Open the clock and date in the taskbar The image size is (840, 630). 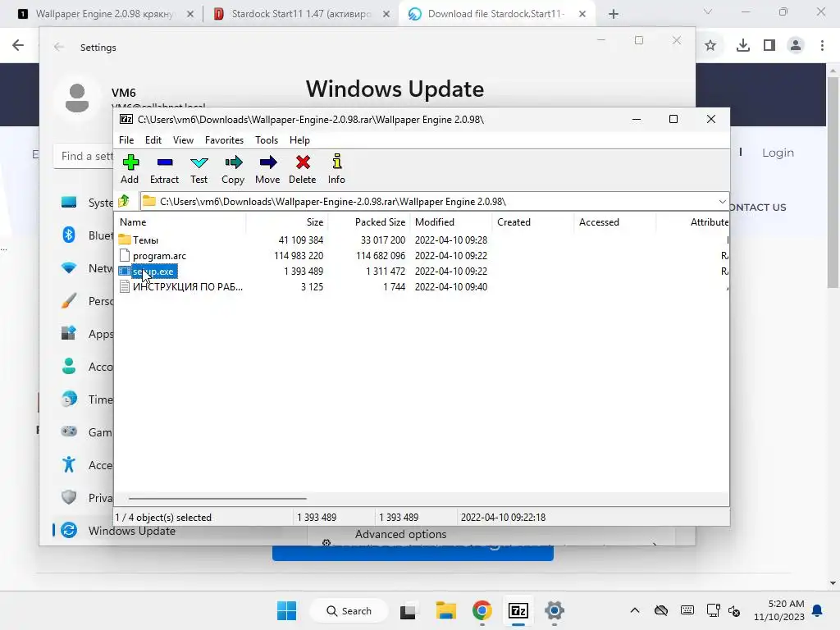[x=779, y=610]
